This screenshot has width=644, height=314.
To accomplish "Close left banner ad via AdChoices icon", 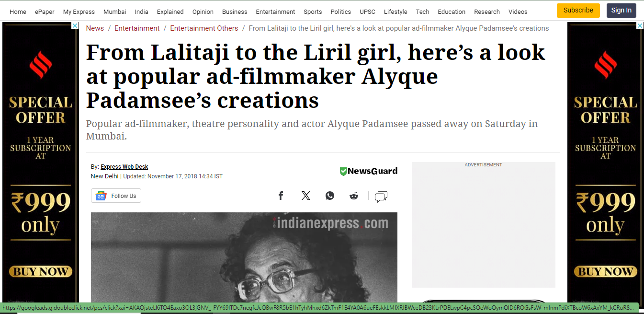I will [x=75, y=25].
